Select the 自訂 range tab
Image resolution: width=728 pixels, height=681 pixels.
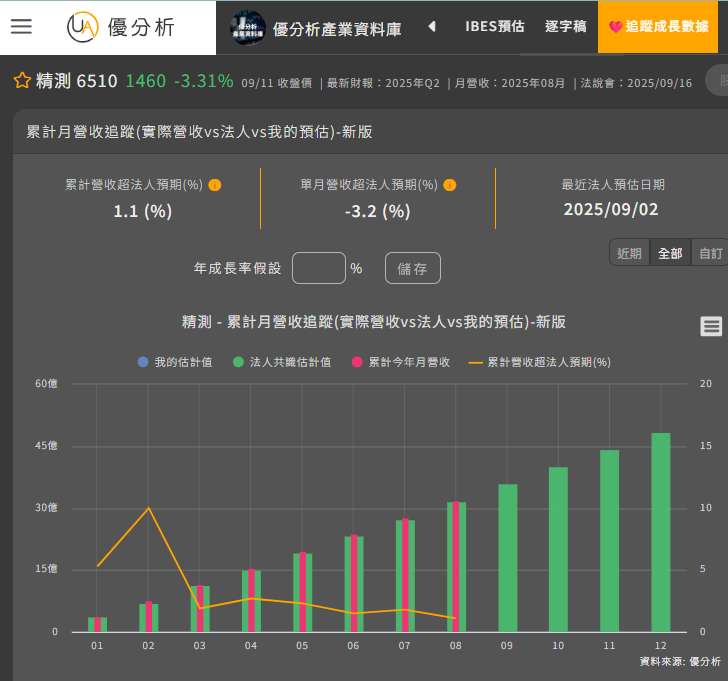point(710,253)
